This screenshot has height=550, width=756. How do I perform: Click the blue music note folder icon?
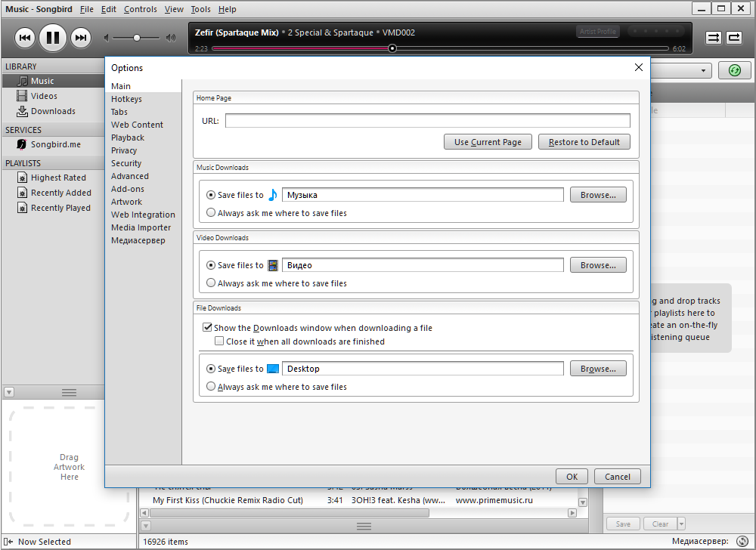[273, 195]
